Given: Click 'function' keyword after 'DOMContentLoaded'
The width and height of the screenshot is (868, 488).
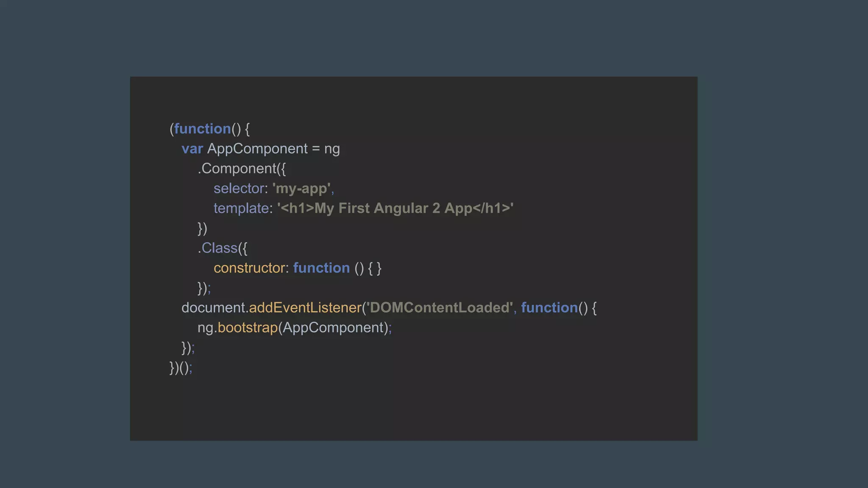Looking at the screenshot, I should (549, 308).
